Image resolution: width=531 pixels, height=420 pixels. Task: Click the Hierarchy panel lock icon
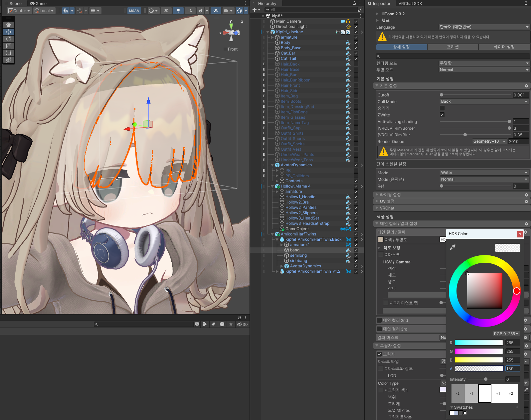[x=354, y=3]
